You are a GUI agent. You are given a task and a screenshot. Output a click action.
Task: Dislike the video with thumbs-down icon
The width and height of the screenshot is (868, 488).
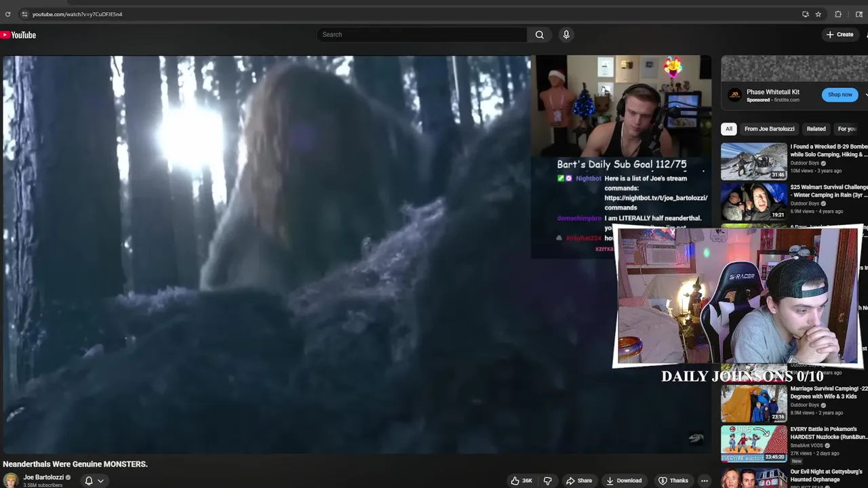547,481
